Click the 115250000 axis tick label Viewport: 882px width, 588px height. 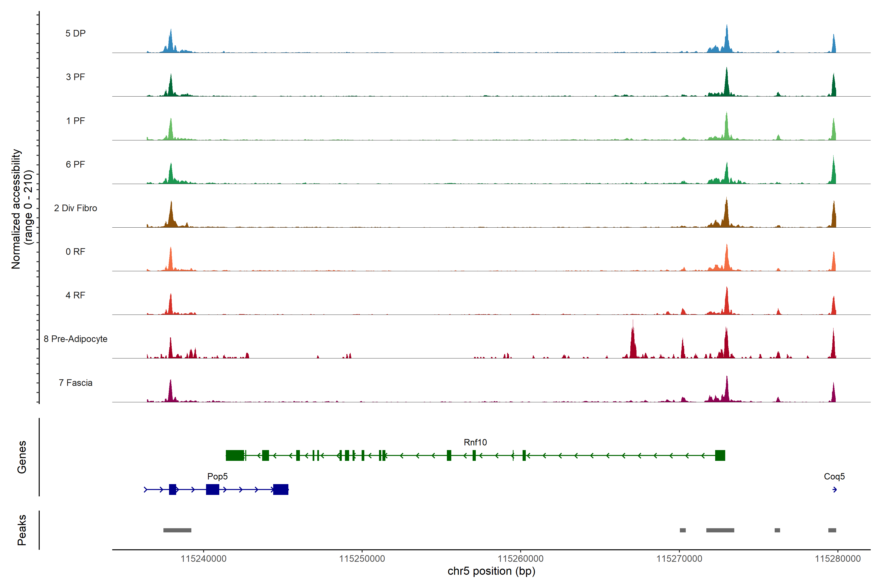pyautogui.click(x=362, y=559)
